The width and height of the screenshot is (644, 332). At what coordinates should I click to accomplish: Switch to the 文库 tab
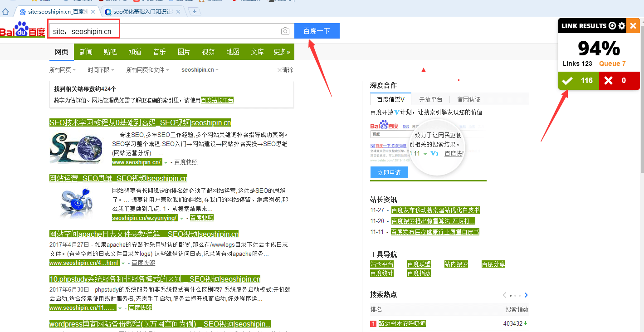tap(257, 52)
